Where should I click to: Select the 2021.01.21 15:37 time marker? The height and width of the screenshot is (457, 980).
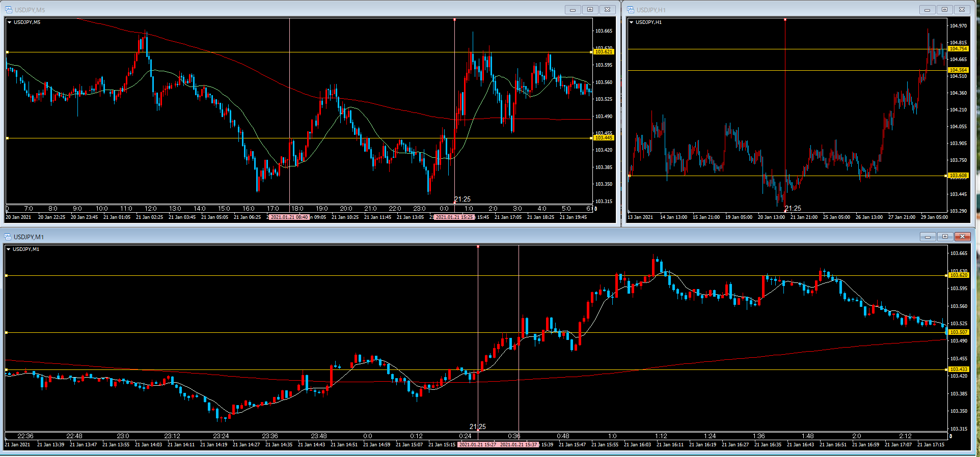[x=518, y=445]
